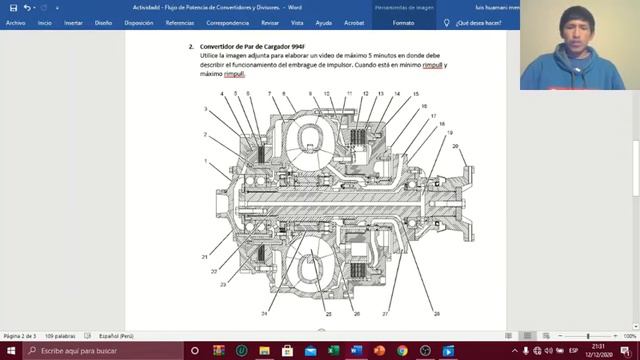Go to the Referencias tab
640x360 pixels.
[180, 23]
